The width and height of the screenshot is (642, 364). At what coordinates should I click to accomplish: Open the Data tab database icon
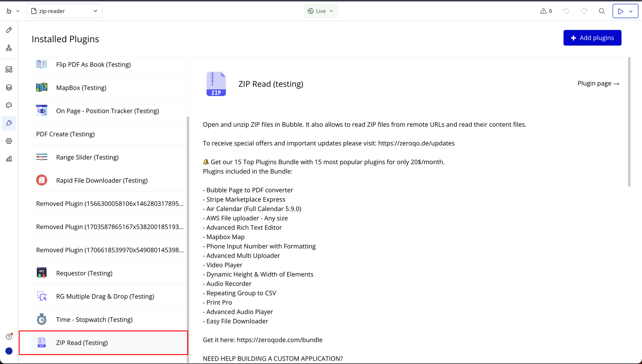[9, 87]
